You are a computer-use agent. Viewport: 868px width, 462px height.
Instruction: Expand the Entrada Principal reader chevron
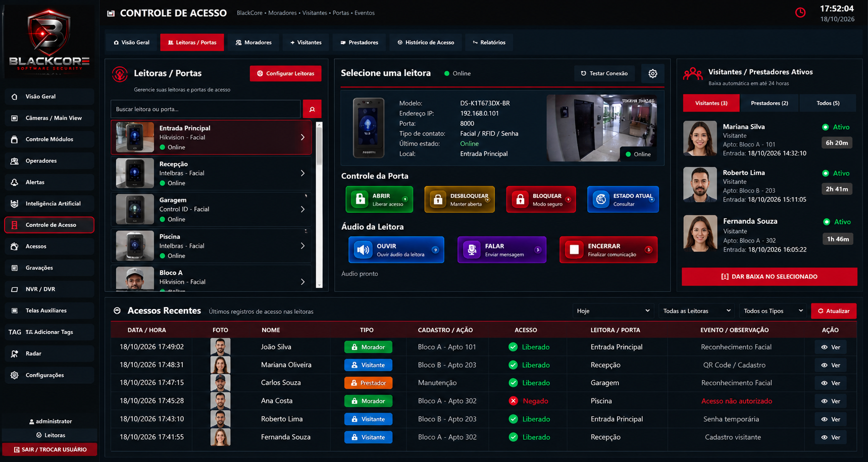click(x=302, y=137)
